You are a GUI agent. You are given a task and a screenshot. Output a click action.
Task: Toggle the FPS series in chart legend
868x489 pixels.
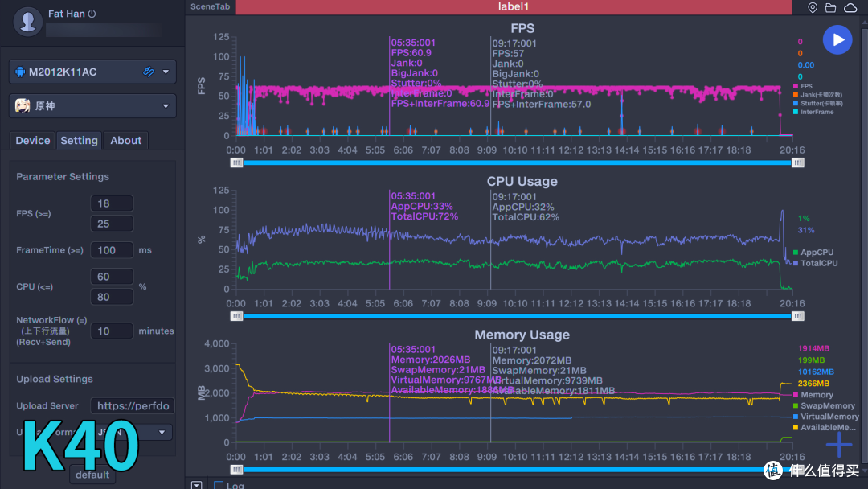click(x=806, y=86)
